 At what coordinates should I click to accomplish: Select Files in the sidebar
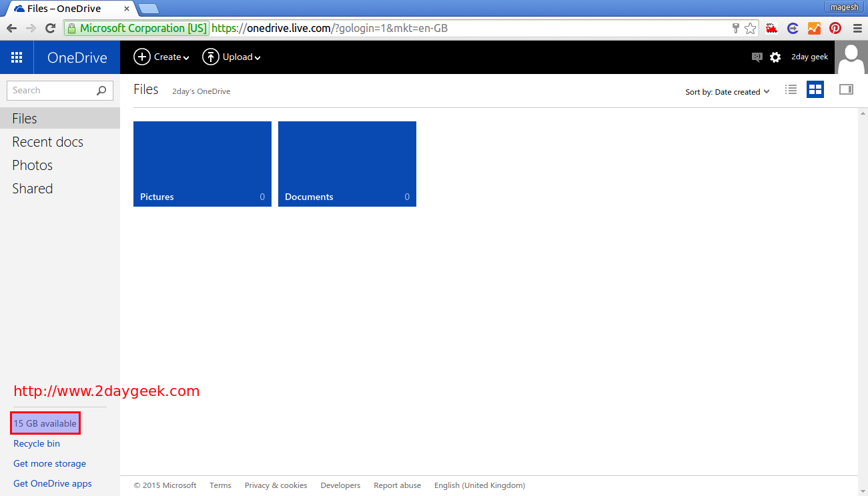pos(60,119)
